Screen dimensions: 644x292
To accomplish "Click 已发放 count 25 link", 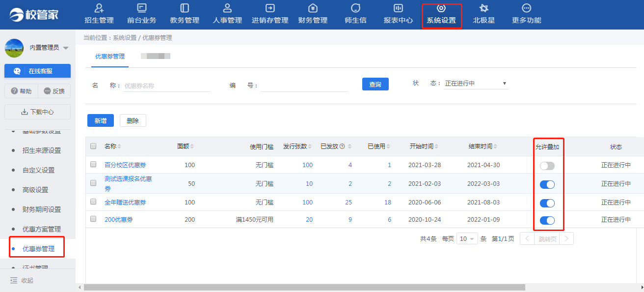I will coord(349,202).
